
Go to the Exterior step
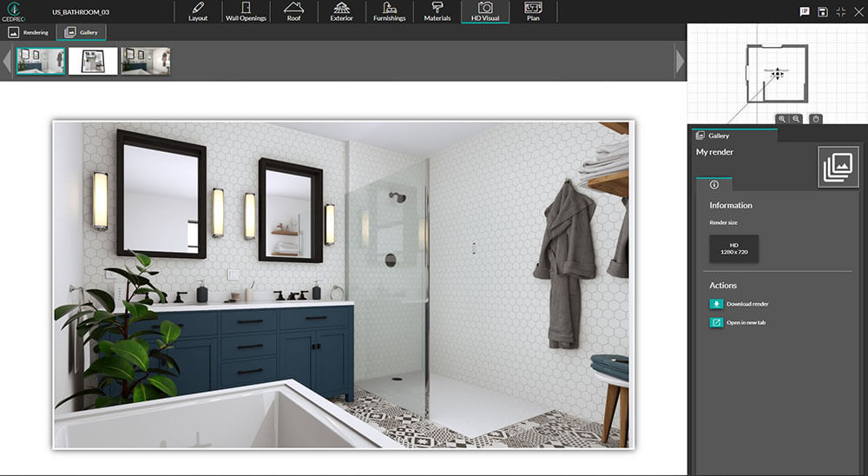(341, 11)
